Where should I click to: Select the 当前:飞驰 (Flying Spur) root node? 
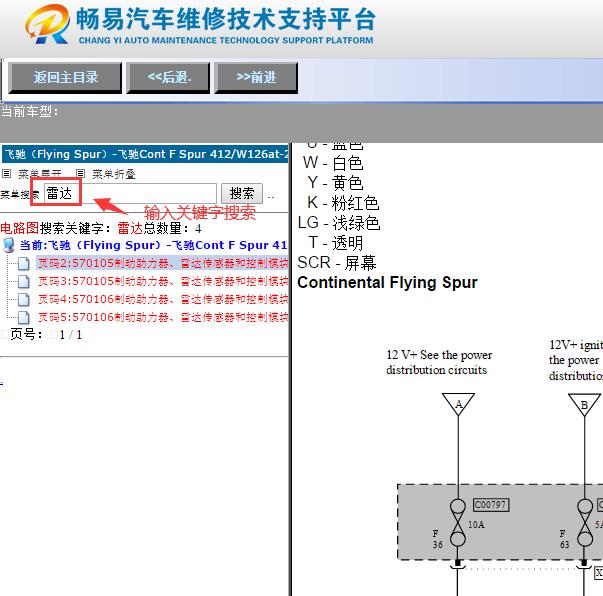(x=153, y=245)
